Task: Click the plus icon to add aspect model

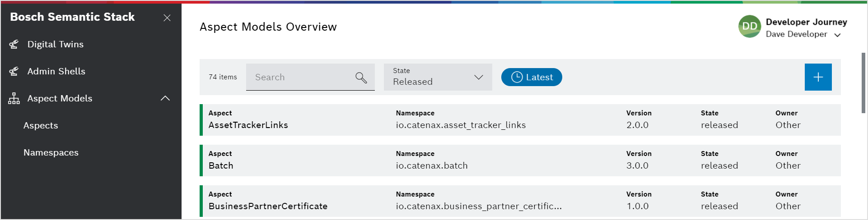Action: coord(818,77)
